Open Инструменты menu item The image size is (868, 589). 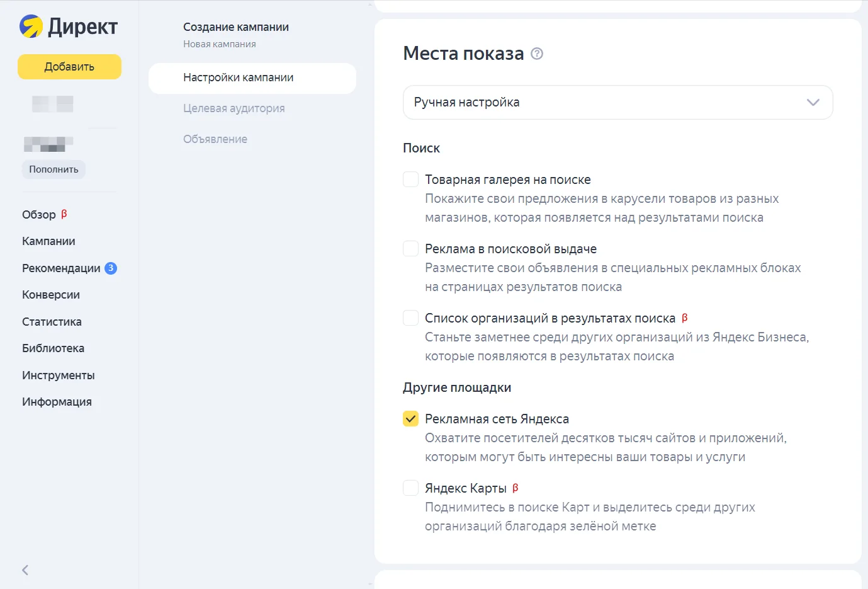click(x=58, y=375)
